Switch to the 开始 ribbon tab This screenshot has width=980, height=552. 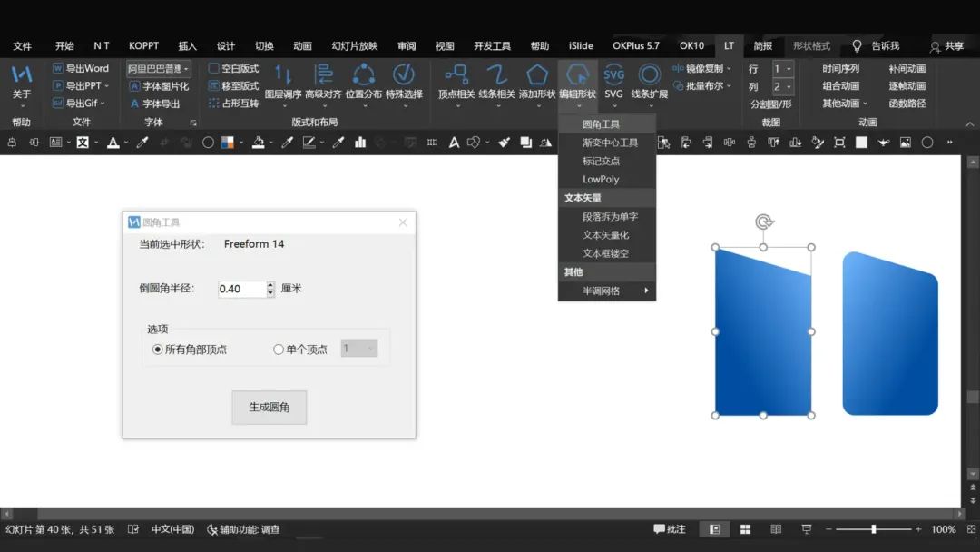click(64, 45)
